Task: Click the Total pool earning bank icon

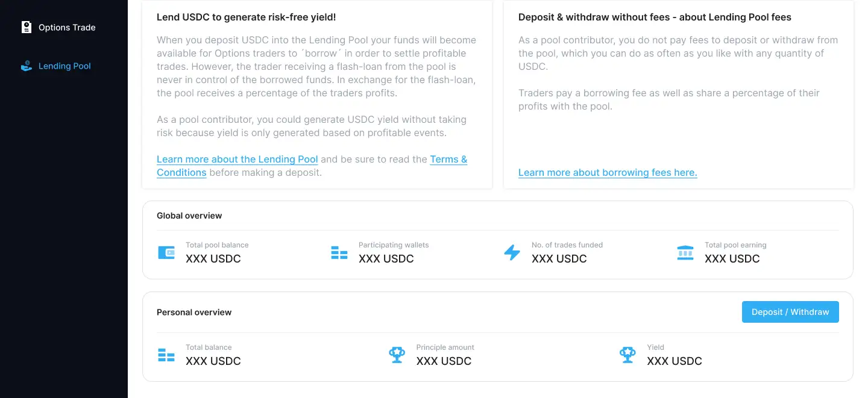Action: point(685,253)
